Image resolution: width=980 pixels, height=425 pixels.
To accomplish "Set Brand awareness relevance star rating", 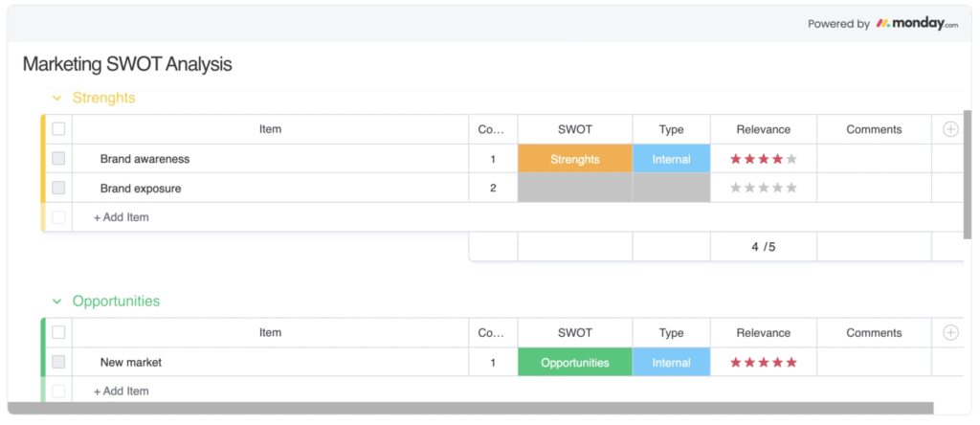I will coord(763,159).
